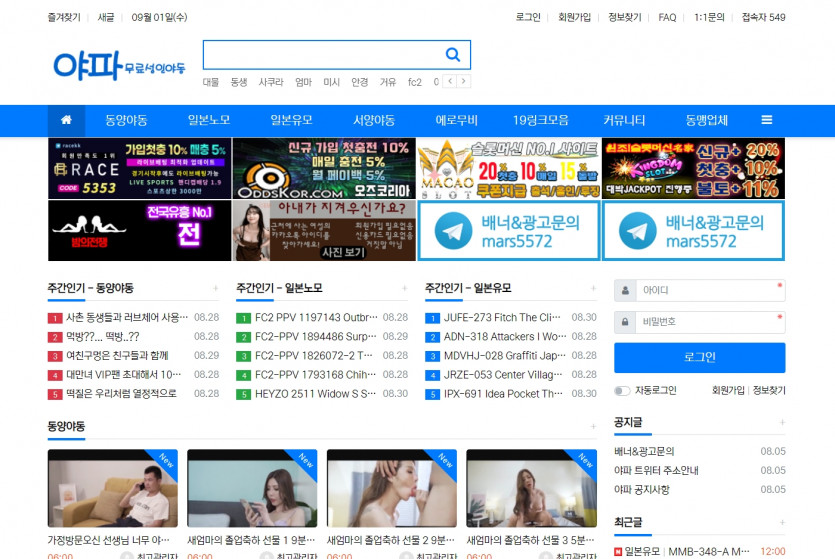Expand the 최근글 section with plus icon

coord(781,522)
